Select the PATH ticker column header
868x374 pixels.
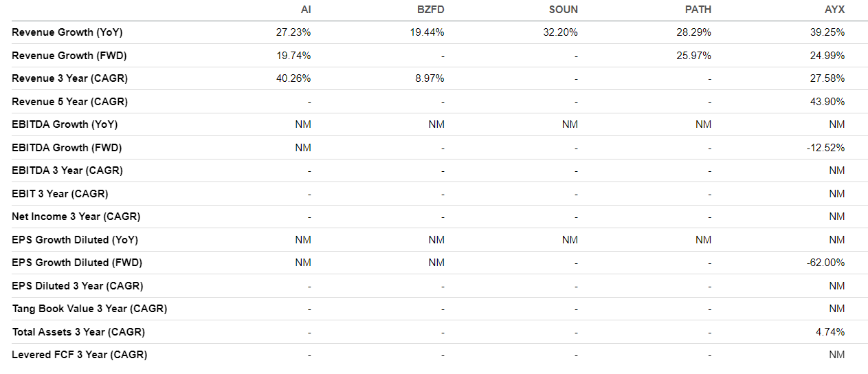[698, 10]
